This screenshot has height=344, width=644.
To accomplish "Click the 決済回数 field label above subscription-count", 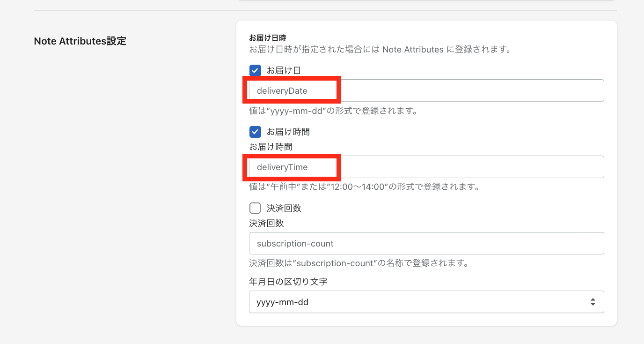I will click(x=266, y=223).
